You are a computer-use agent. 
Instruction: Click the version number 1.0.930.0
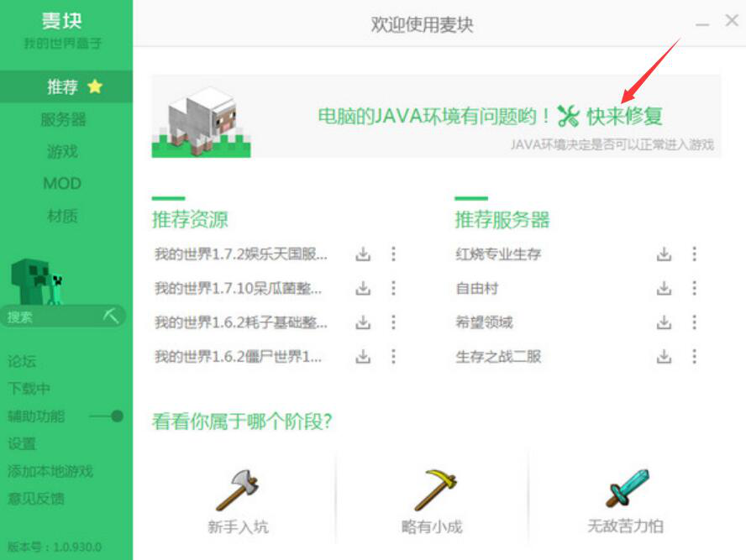point(78,547)
